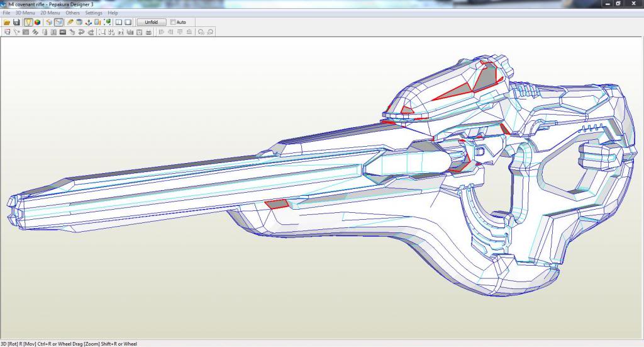This screenshot has height=347, width=644.
Task: Toggle the highlighted edge display icon
Action: [x=58, y=22]
